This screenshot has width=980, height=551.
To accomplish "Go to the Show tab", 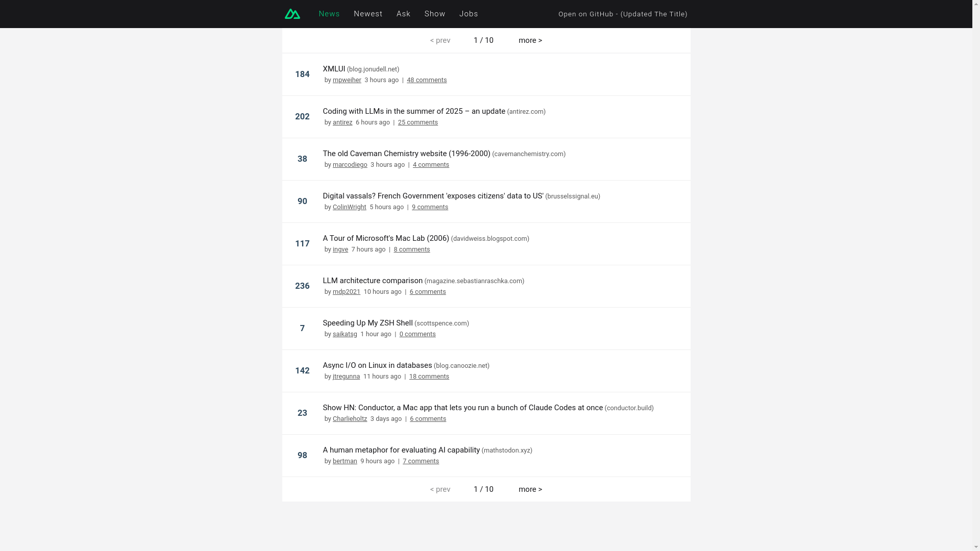I will tap(435, 14).
